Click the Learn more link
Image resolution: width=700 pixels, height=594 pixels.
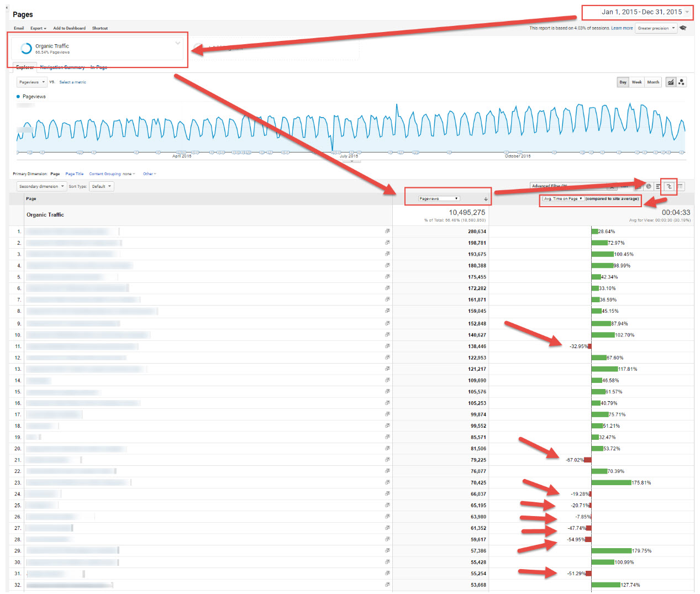click(622, 28)
